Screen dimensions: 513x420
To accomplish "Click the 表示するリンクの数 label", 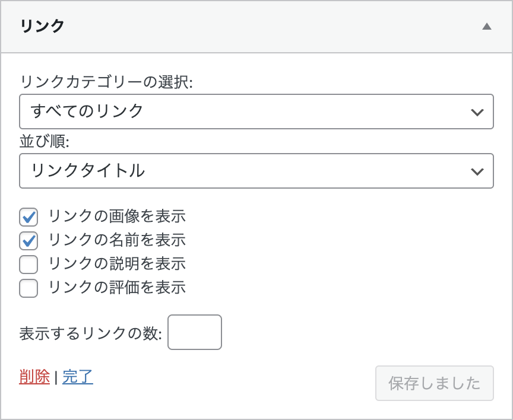I will pos(90,333).
